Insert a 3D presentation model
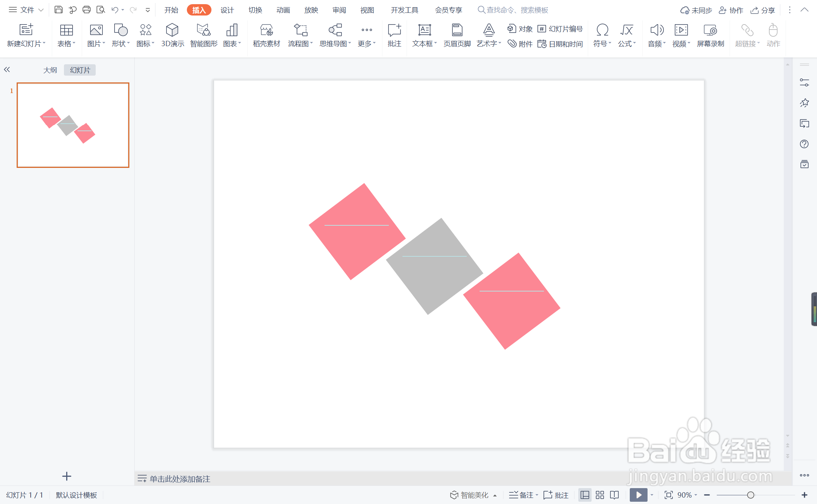 pos(172,35)
